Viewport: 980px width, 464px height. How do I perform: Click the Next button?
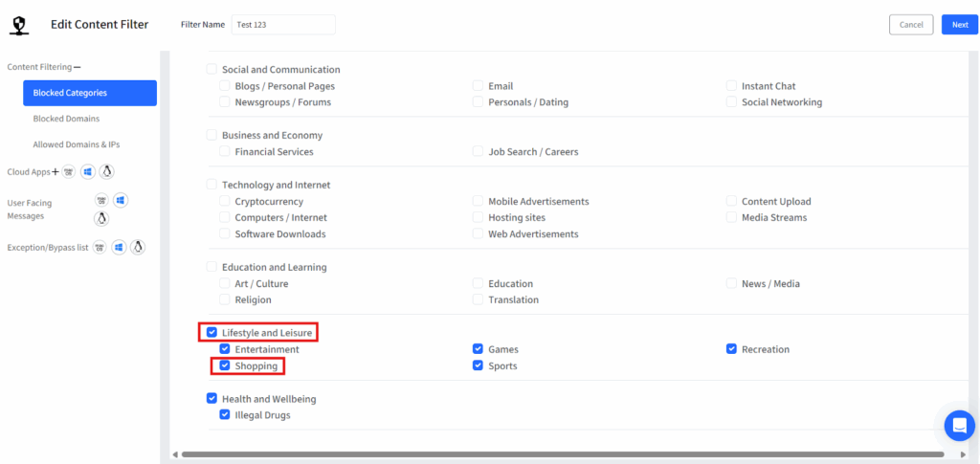pos(960,24)
